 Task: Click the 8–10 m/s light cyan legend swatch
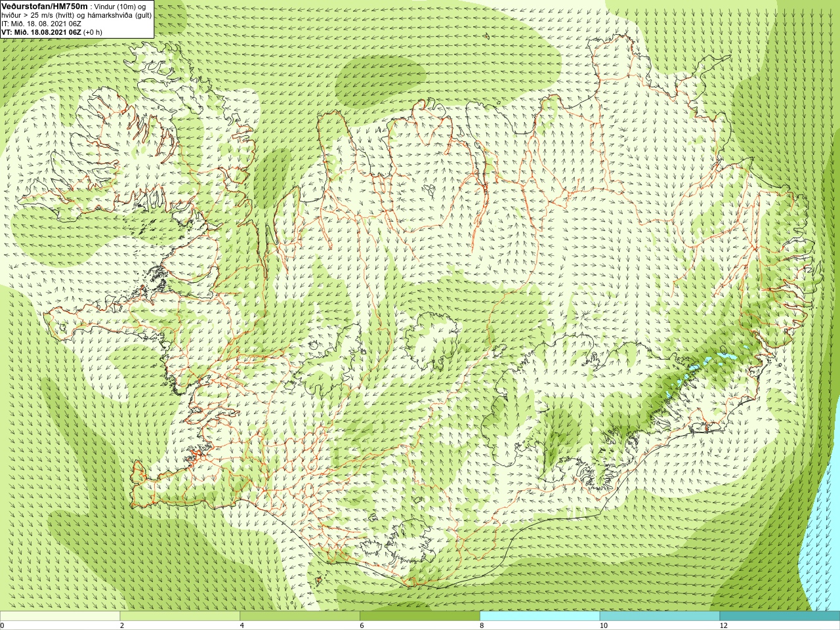pyautogui.click(x=540, y=616)
